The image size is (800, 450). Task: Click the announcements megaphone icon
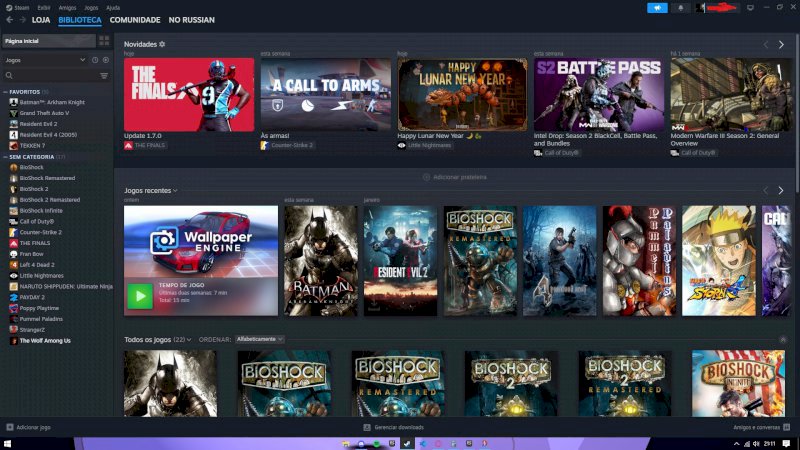point(657,7)
